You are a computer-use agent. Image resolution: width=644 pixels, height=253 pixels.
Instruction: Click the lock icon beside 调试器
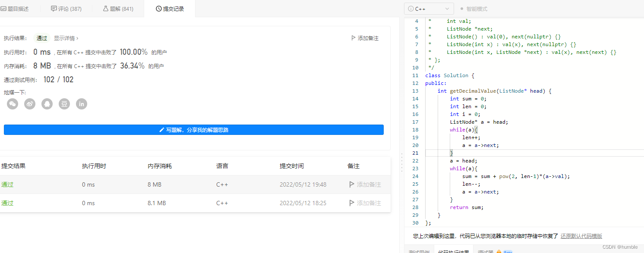pos(499,252)
